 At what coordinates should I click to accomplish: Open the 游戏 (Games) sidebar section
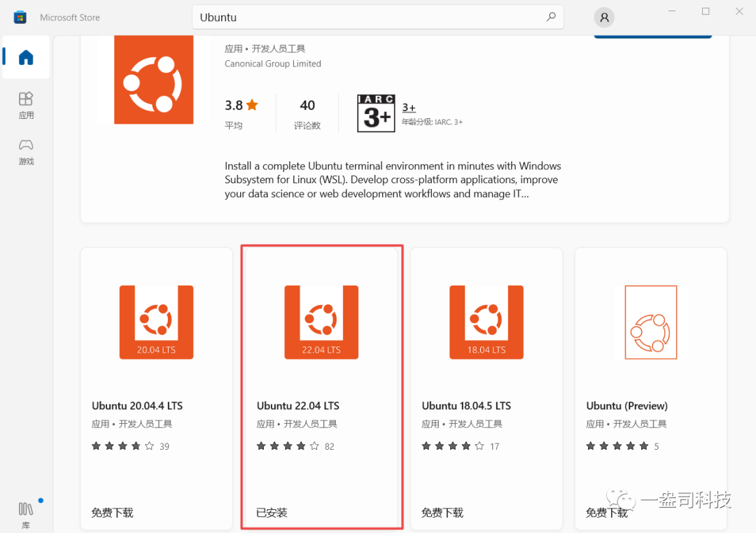pos(26,152)
